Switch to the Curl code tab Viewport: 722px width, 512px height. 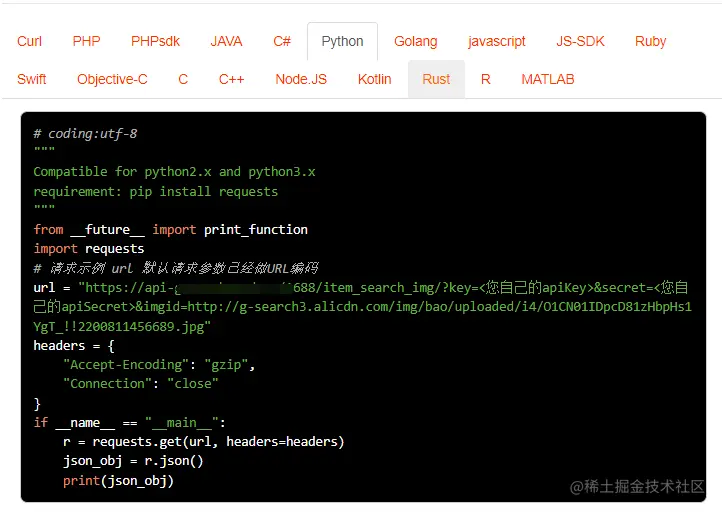pyautogui.click(x=30, y=41)
